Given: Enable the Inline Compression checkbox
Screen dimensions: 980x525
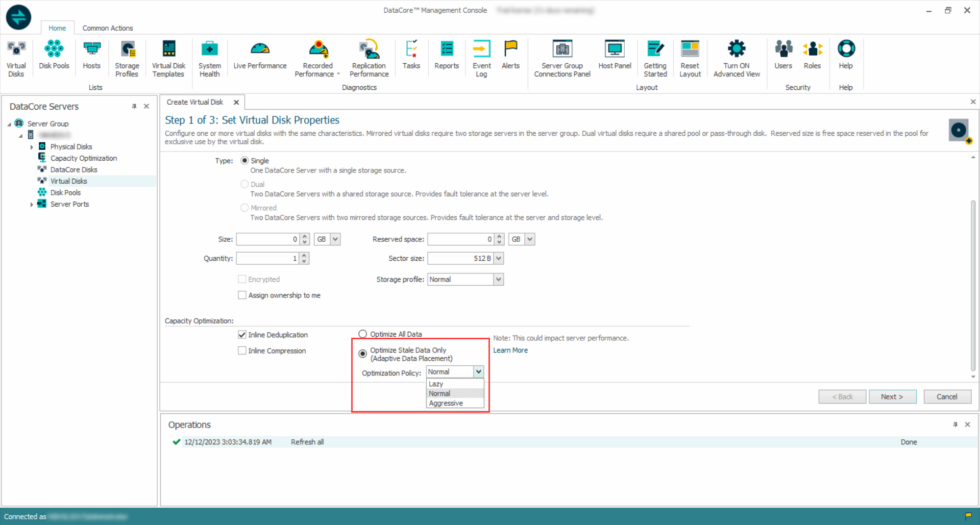Looking at the screenshot, I should point(242,351).
